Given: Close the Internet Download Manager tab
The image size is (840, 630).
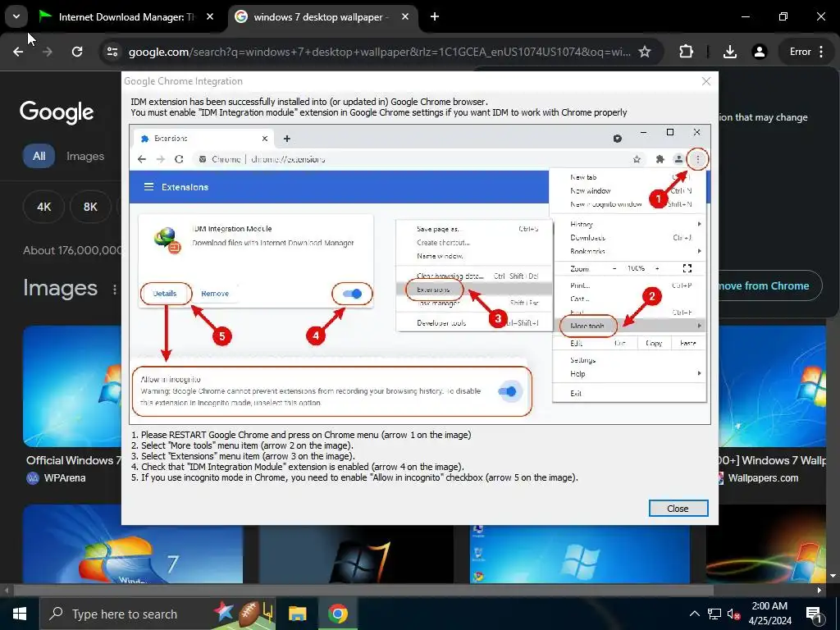Looking at the screenshot, I should click(210, 17).
